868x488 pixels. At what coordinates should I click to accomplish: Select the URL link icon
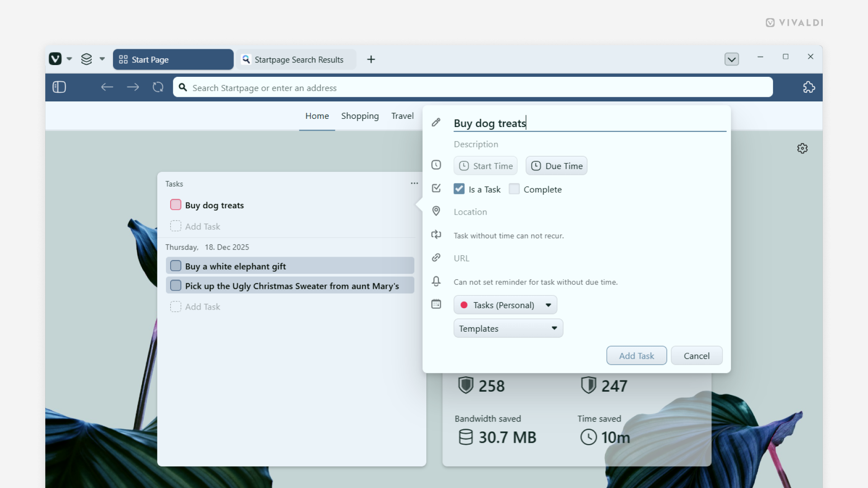click(436, 258)
